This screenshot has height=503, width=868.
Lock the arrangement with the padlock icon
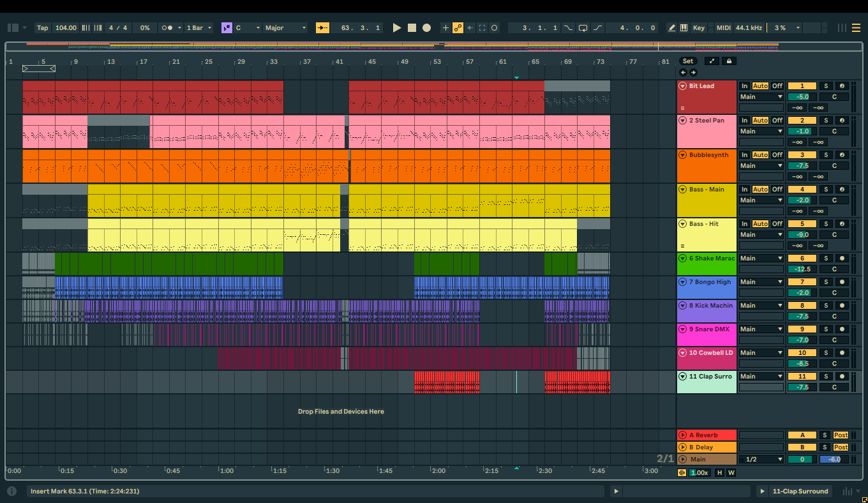[728, 61]
